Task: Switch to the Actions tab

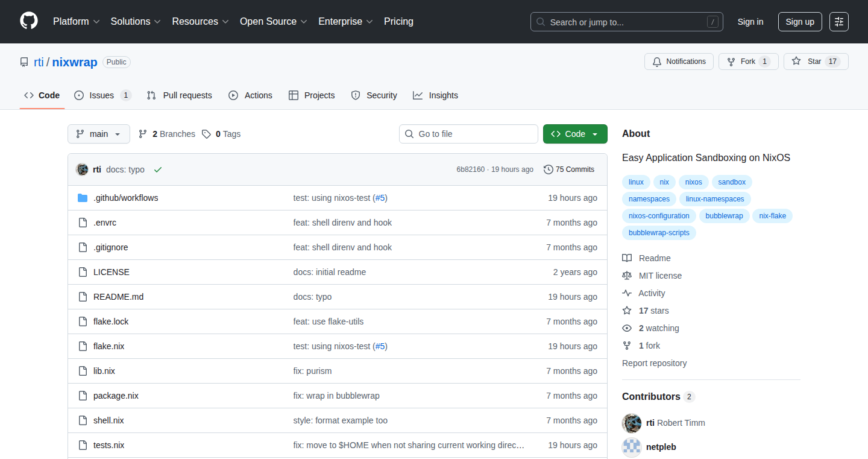Action: [251, 95]
